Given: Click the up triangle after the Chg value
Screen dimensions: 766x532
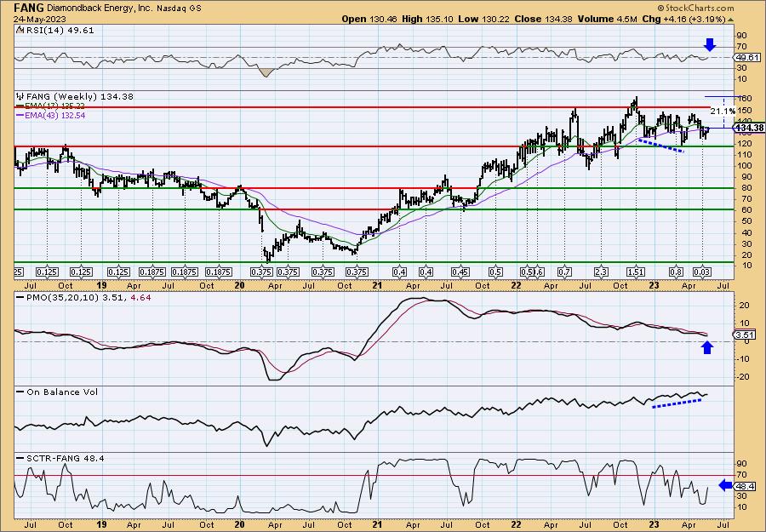Looking at the screenshot, I should (x=731, y=20).
